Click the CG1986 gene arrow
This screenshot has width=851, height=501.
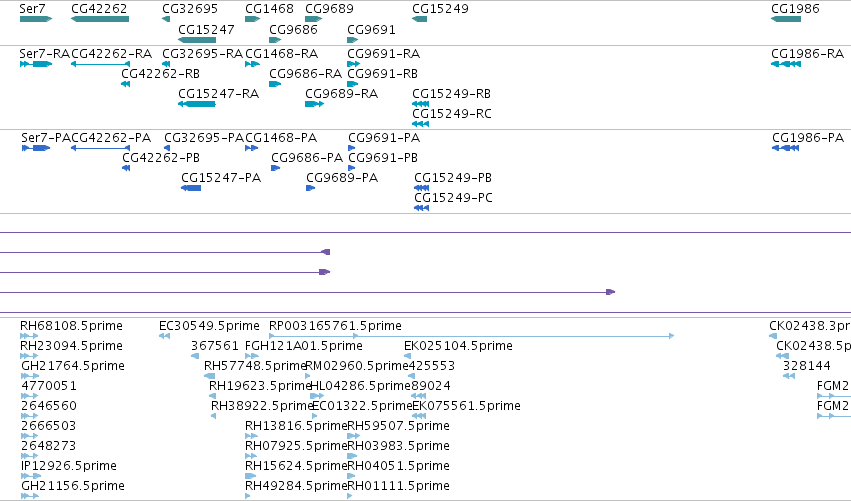tap(786, 19)
